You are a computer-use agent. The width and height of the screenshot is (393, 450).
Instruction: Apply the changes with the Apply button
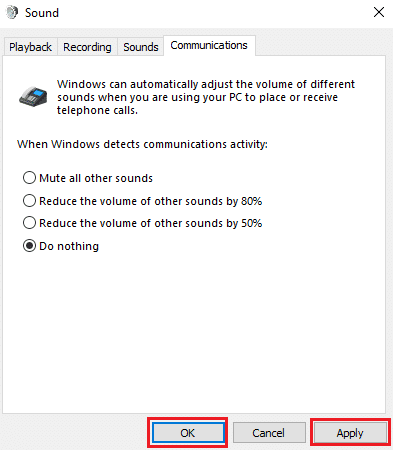click(x=350, y=433)
